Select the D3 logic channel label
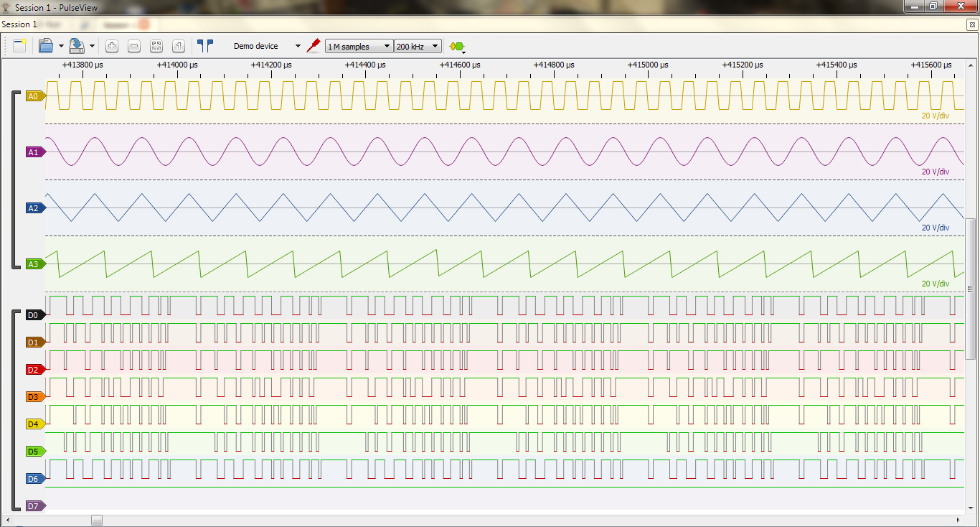Screen dimensions: 980x527 click(x=35, y=396)
